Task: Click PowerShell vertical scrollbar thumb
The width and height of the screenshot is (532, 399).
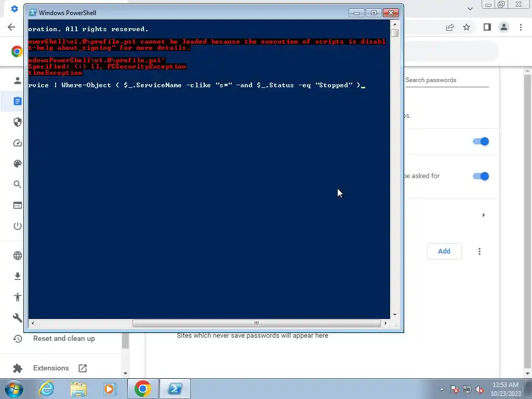Action: [x=395, y=33]
